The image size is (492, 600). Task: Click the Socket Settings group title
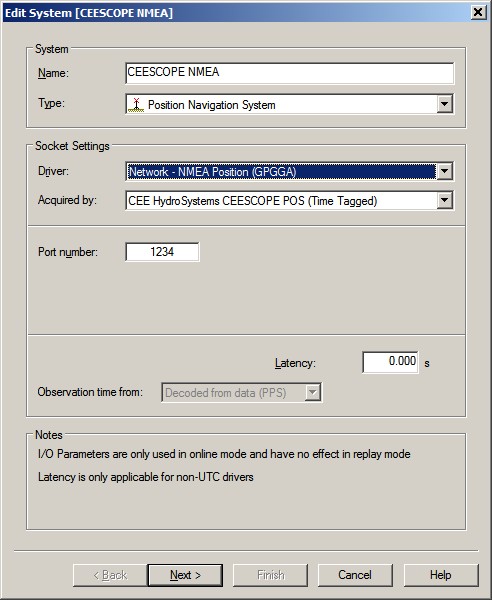(72, 146)
